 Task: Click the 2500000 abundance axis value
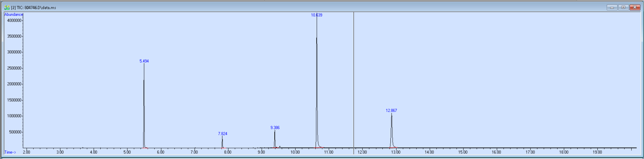14,68
